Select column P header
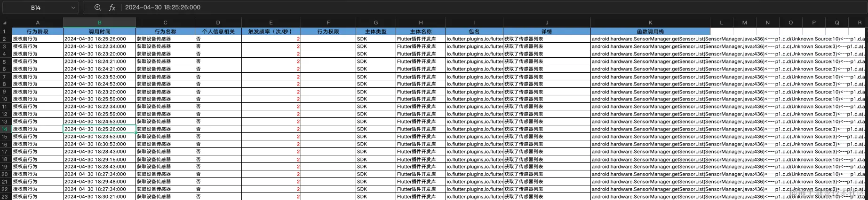Screen dimensions: 868x200 pos(813,23)
